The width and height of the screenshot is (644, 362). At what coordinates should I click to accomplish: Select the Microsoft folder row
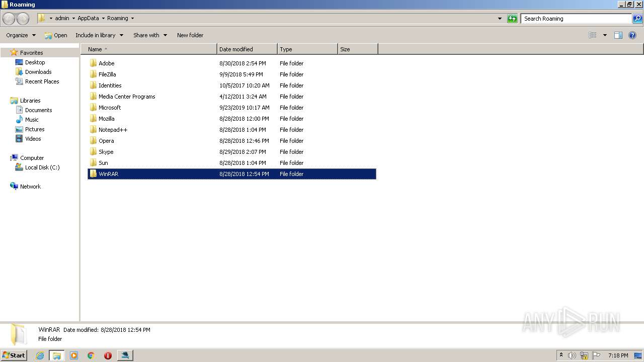pos(232,108)
